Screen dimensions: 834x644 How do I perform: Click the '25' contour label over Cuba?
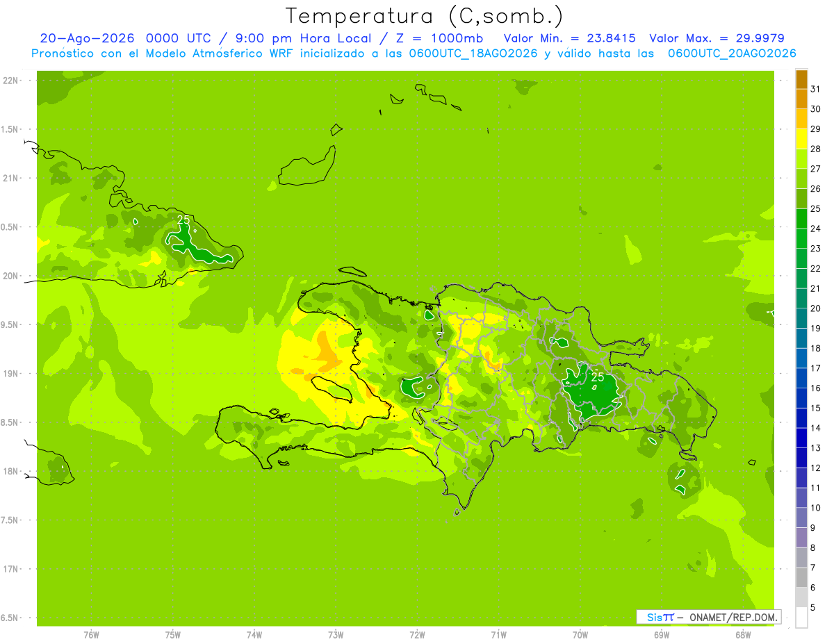[x=183, y=220]
